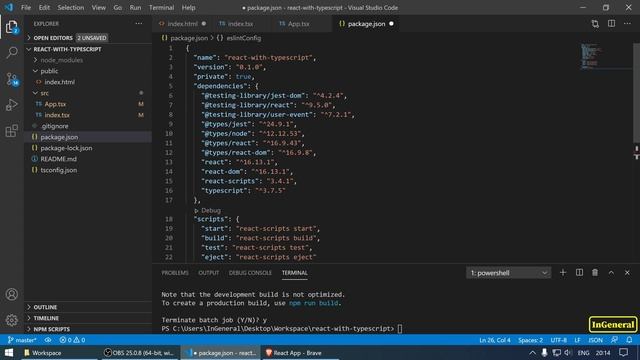Open the Selection menu
The image size is (640, 360).
point(71,8)
